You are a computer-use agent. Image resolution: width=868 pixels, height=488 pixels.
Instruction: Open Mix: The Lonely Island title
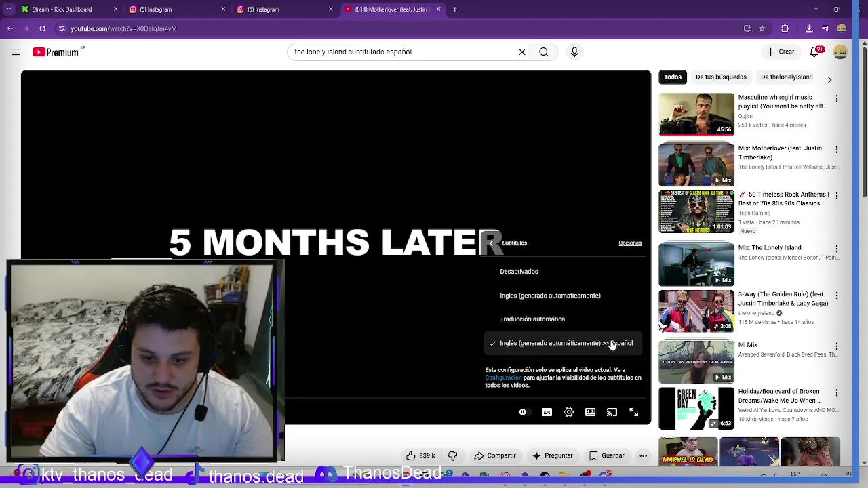pyautogui.click(x=770, y=247)
